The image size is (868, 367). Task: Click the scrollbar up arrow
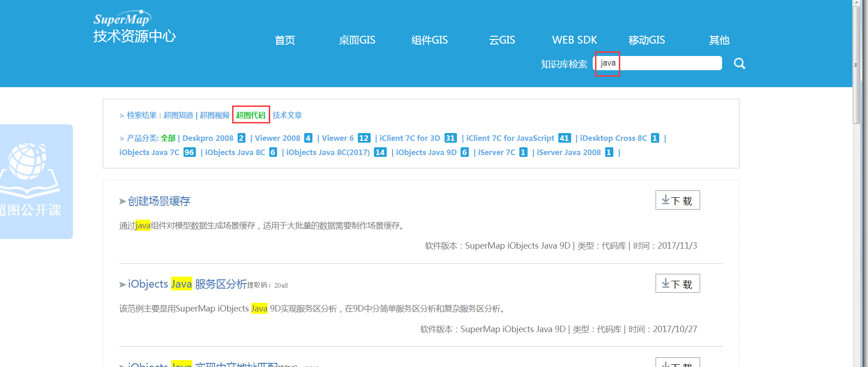coord(856,3)
